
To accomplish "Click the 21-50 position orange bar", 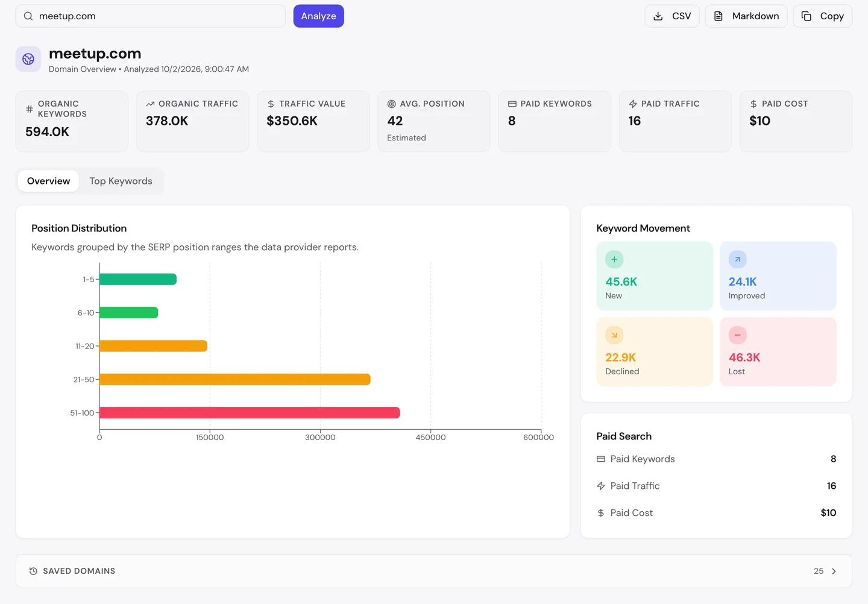I will pos(235,380).
